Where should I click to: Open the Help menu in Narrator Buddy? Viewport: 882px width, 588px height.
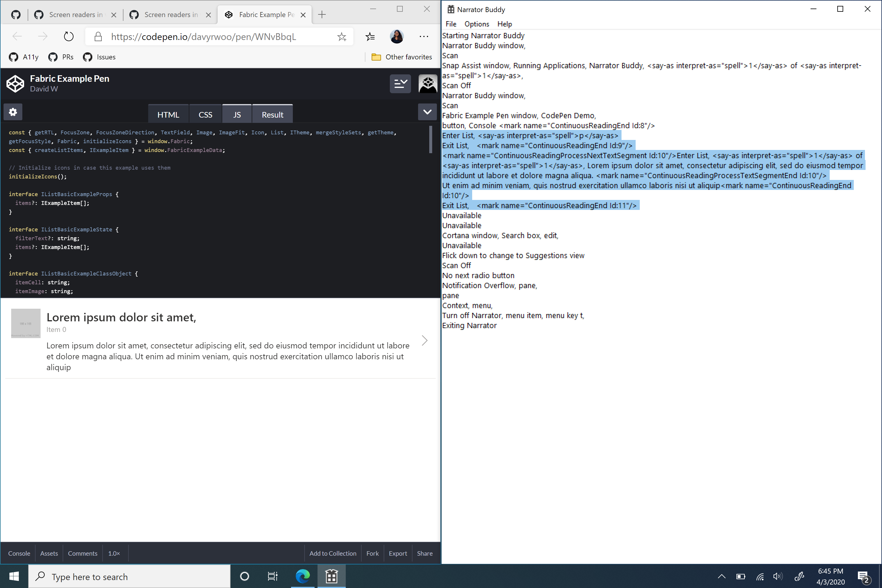click(505, 24)
